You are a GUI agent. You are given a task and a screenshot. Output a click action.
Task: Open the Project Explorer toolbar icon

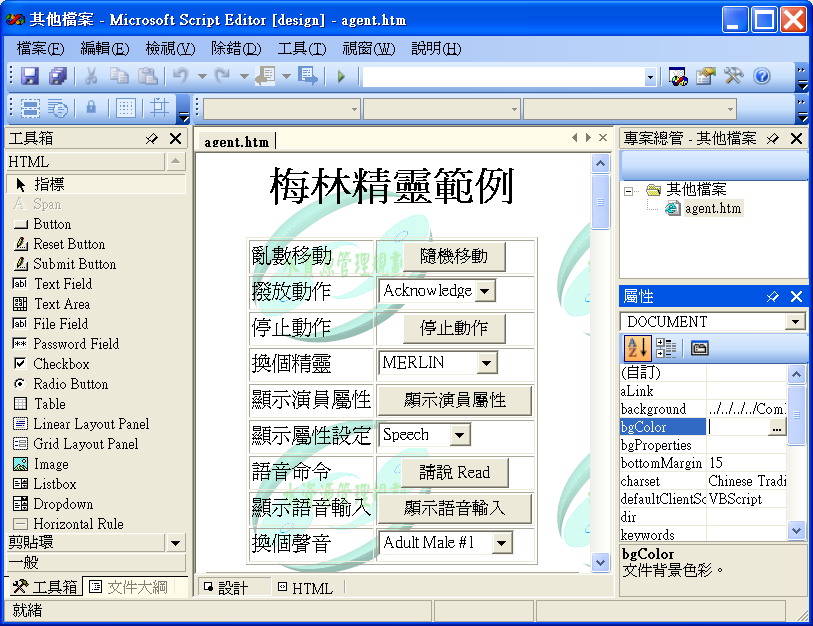tap(678, 77)
